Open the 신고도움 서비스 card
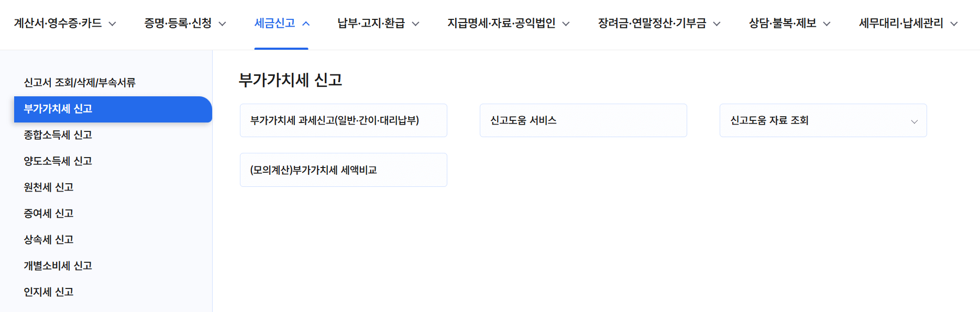Image resolution: width=980 pixels, height=312 pixels. click(x=583, y=120)
